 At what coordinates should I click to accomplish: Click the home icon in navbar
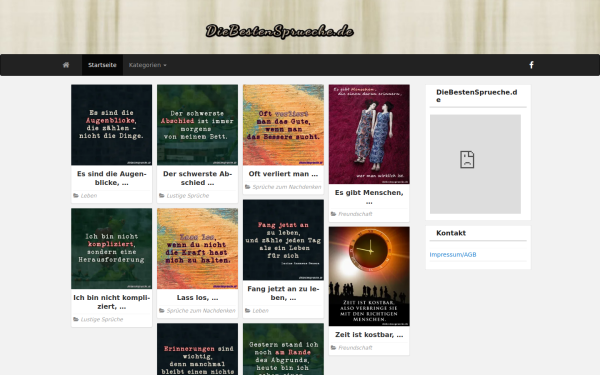(x=66, y=65)
